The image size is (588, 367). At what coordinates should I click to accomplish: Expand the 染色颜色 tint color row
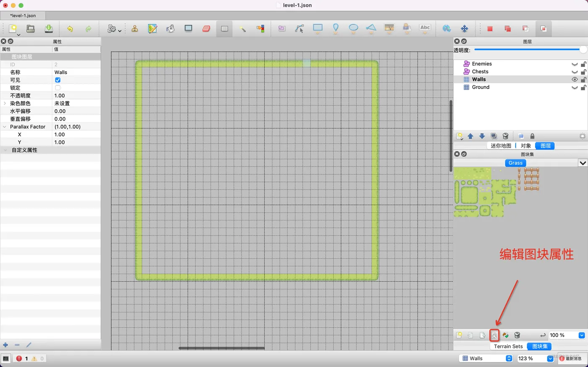tap(5, 103)
